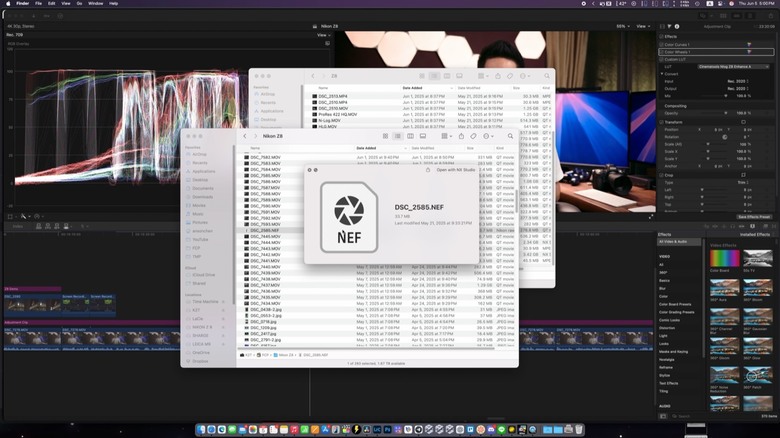Open the Window menu in the menu bar

point(96,3)
